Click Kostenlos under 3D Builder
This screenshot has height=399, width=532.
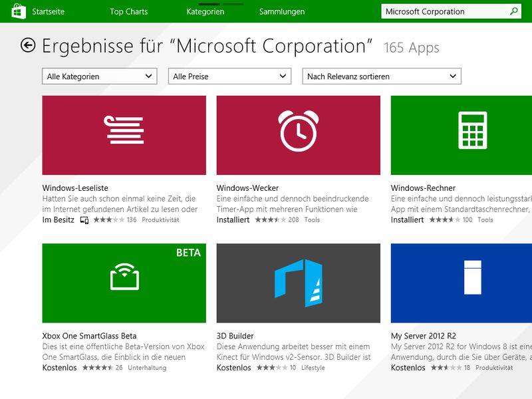[234, 368]
